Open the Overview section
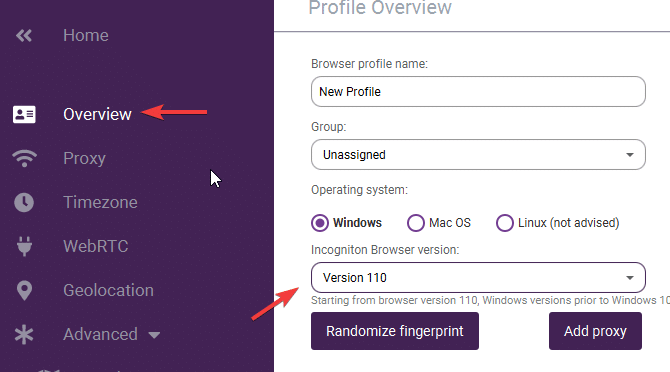Screen dimensions: 670x372 click(x=97, y=114)
